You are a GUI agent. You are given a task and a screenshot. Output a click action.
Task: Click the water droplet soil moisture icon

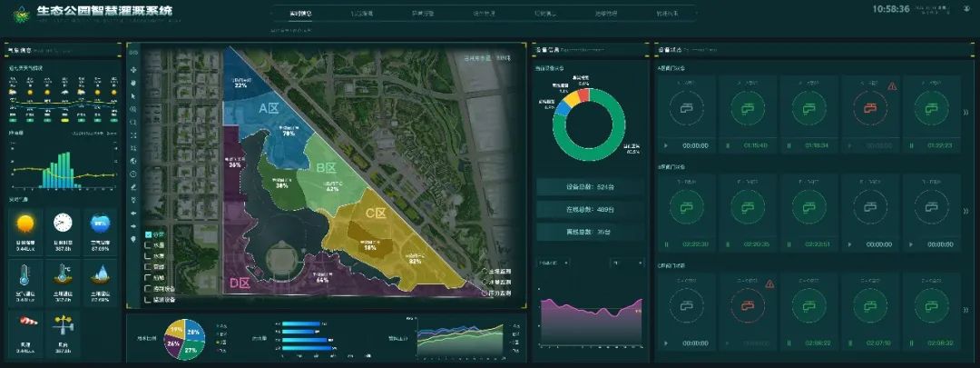pos(100,274)
